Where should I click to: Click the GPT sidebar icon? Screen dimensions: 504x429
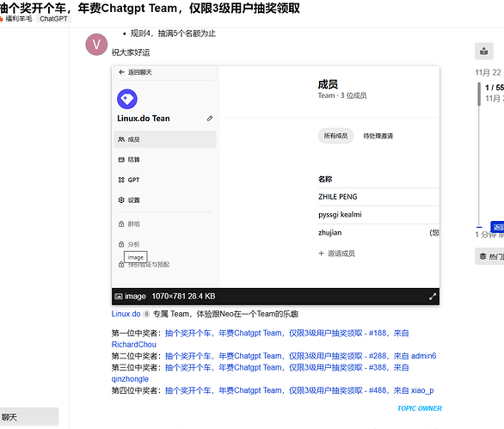tap(121, 180)
